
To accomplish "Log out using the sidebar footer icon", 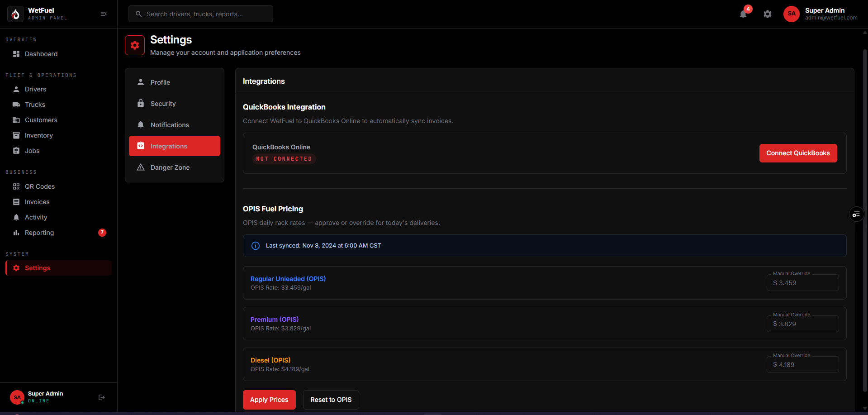I will tap(102, 397).
